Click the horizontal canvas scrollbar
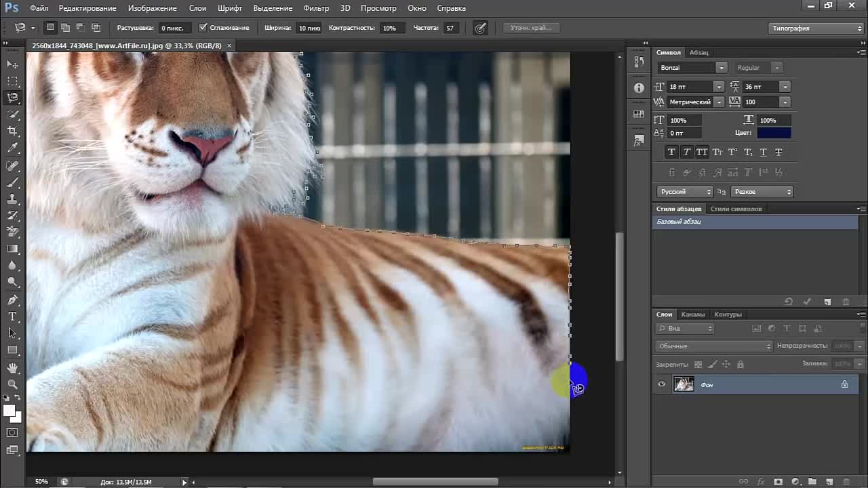The image size is (868, 488). point(435,482)
